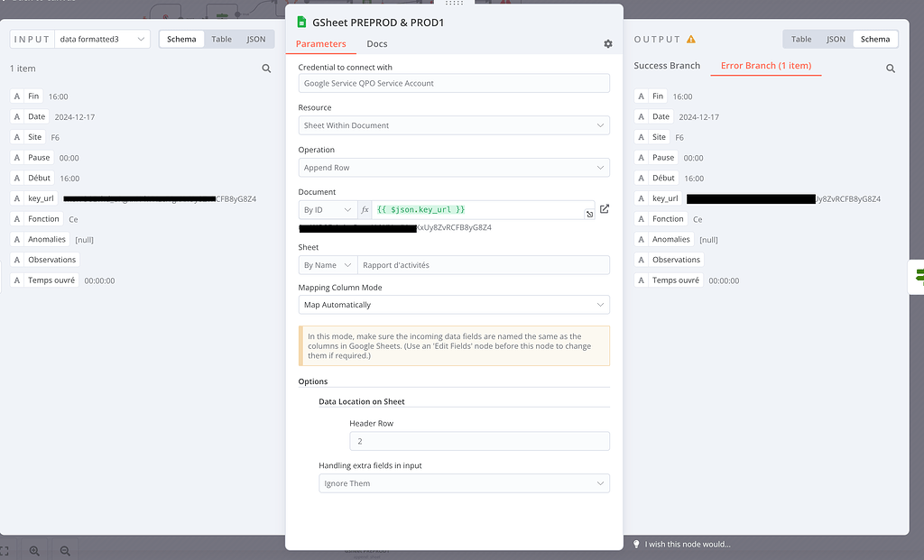Switch output view to Table

pos(800,39)
